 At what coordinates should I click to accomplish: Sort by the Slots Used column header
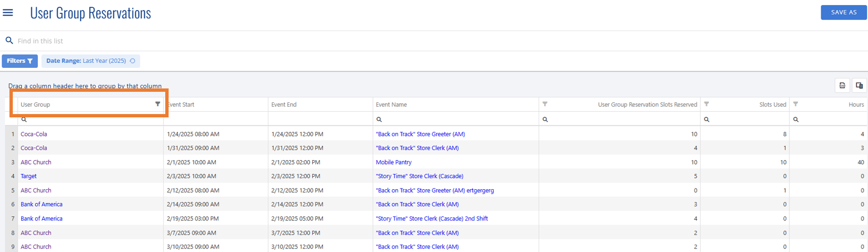click(x=773, y=105)
